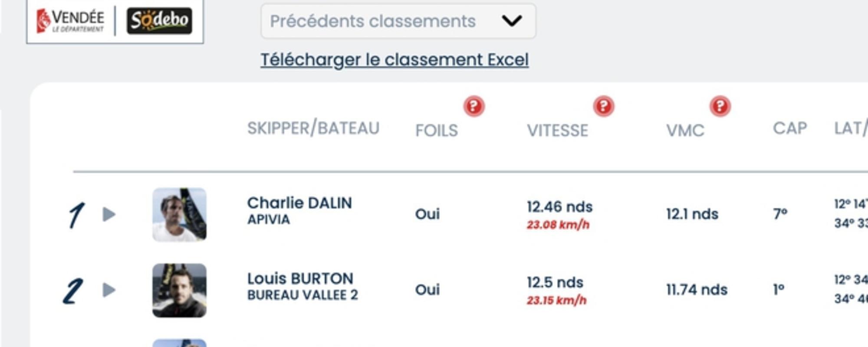Screen dimensions: 868x347
Task: Click the chevron of Précédents classements
Action: [512, 20]
